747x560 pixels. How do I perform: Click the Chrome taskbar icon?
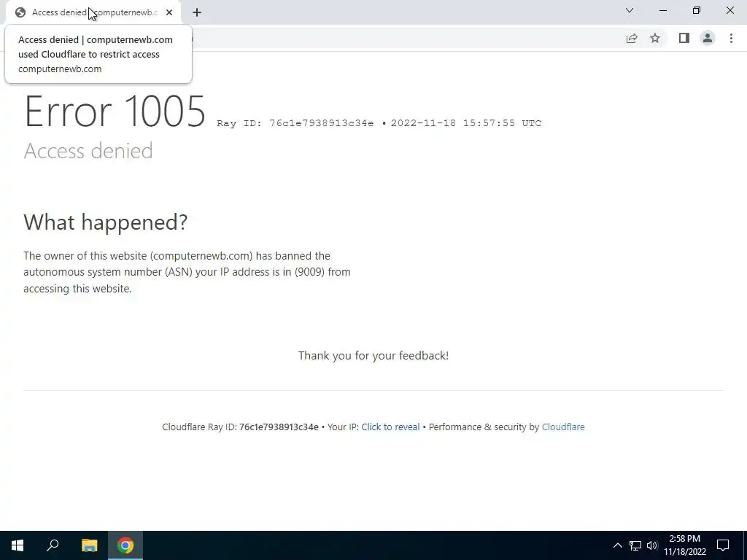[x=125, y=545]
